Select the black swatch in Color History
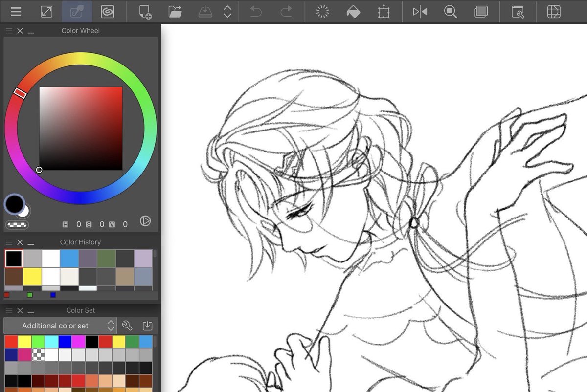 (x=14, y=259)
